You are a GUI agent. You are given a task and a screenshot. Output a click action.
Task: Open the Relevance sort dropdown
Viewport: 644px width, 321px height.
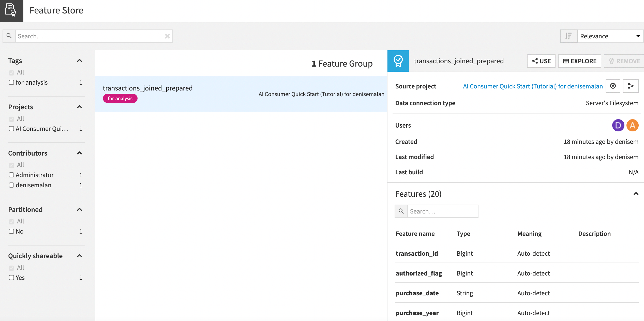[610, 36]
